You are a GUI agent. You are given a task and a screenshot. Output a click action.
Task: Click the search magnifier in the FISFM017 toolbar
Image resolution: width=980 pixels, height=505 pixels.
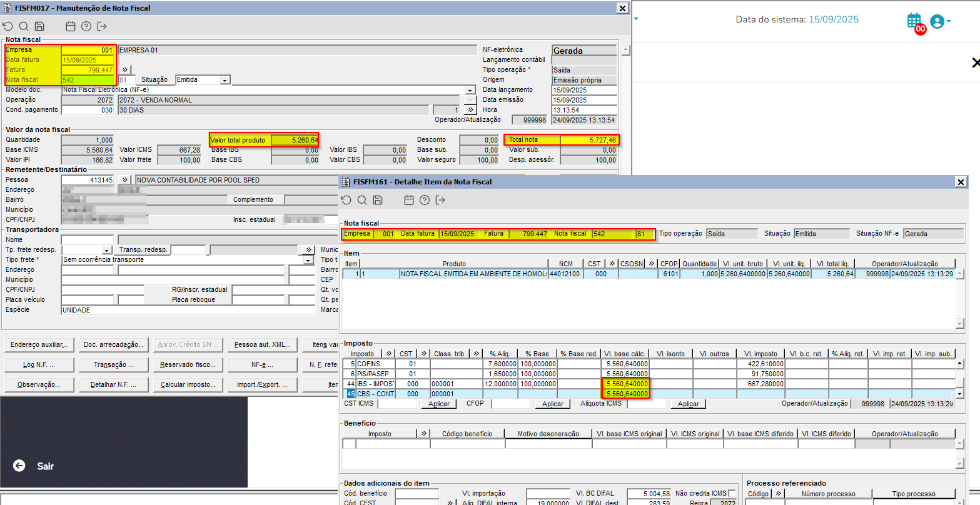(24, 26)
